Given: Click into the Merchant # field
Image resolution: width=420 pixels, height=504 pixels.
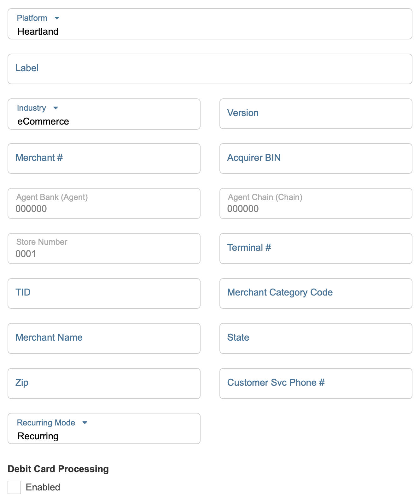Looking at the screenshot, I should tap(104, 158).
